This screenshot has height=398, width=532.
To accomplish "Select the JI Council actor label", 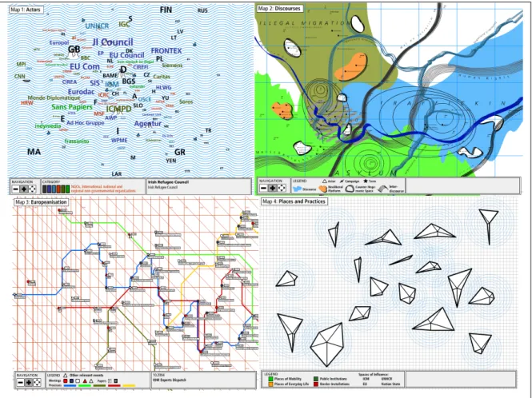I will (113, 42).
